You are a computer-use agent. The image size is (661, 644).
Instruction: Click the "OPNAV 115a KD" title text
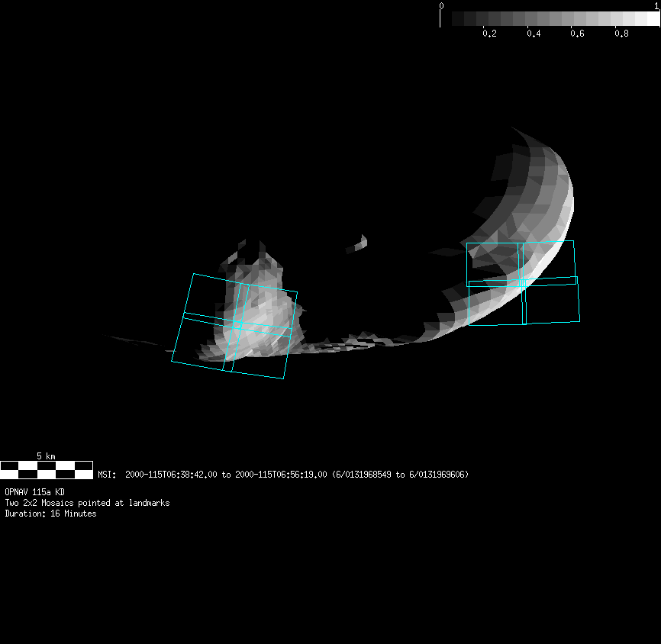(34, 492)
